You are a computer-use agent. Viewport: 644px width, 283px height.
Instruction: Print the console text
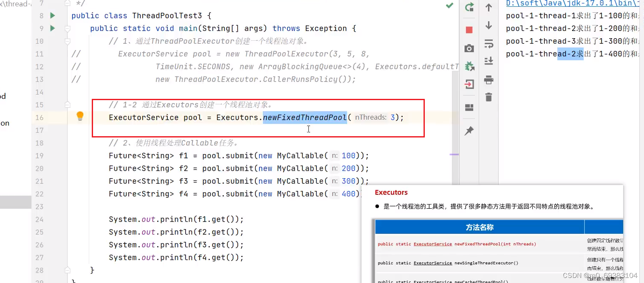(x=488, y=79)
